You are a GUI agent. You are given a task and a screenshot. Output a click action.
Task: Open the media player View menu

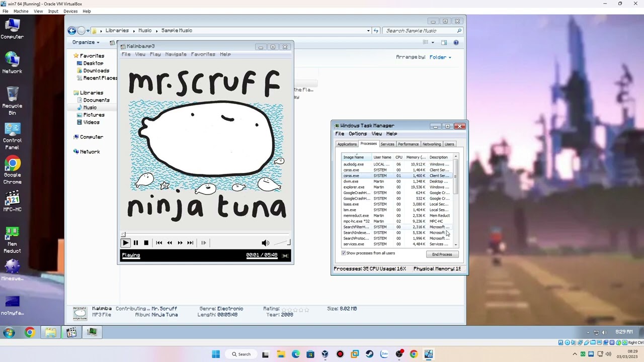[x=140, y=54]
